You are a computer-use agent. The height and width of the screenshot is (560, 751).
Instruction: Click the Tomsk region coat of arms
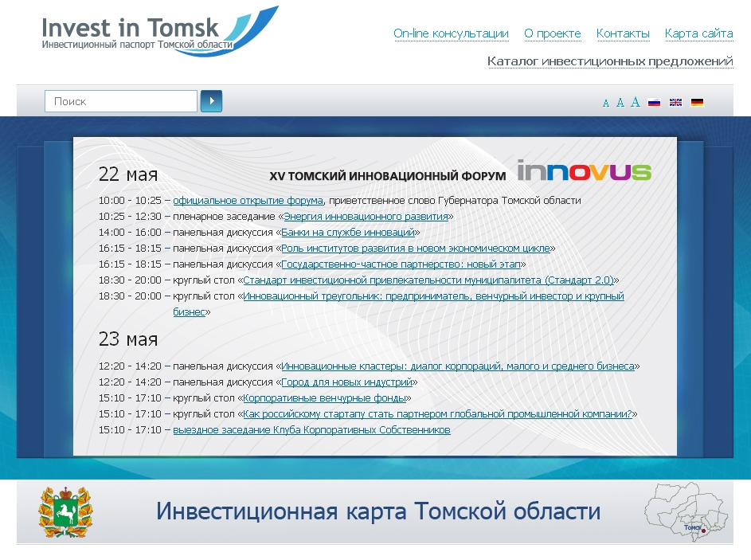[65, 511]
